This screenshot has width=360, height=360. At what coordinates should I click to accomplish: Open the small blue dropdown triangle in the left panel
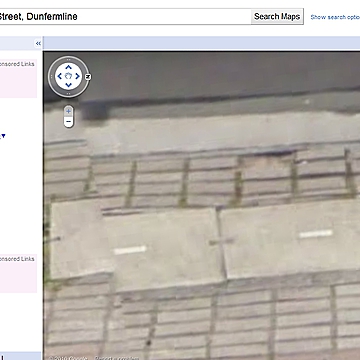coord(3,136)
